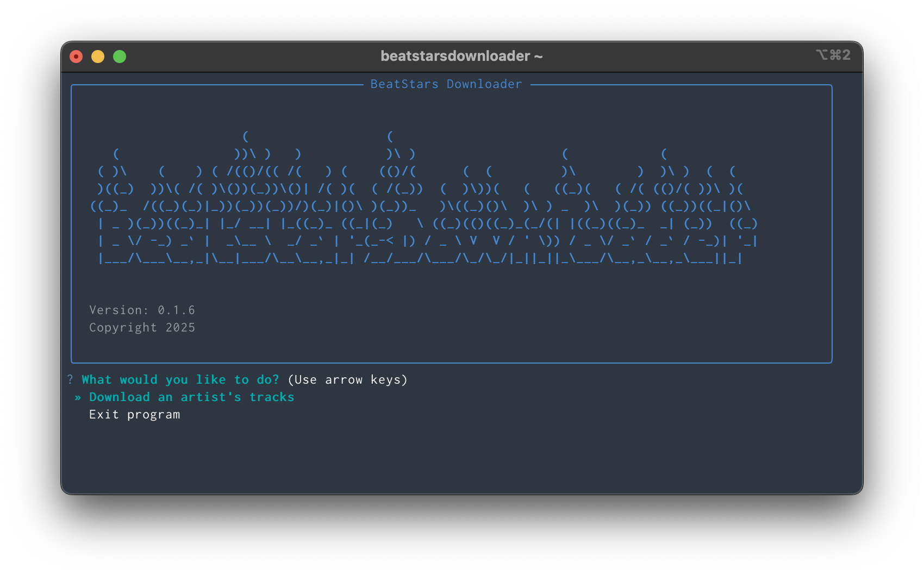
Task: Click the green fullscreen traffic light
Action: pyautogui.click(x=119, y=56)
